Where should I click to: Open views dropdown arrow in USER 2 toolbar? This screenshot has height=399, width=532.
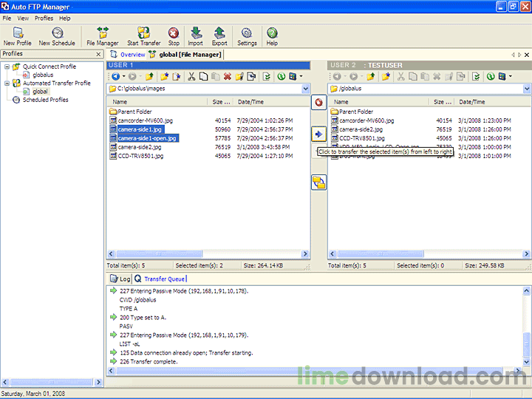click(x=511, y=77)
